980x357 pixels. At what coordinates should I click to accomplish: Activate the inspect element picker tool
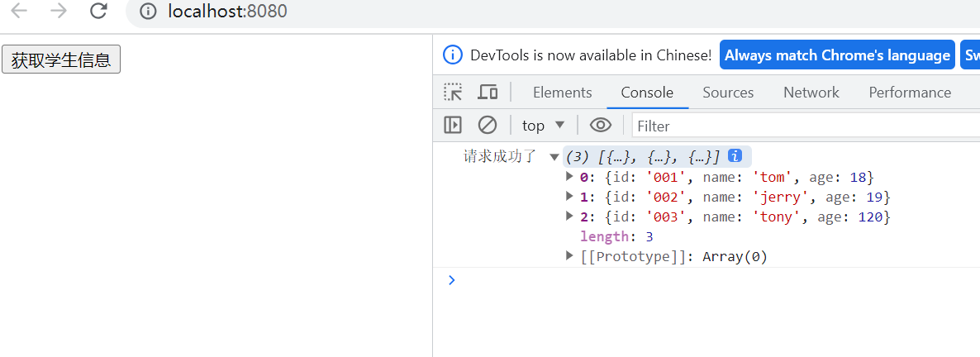point(453,92)
